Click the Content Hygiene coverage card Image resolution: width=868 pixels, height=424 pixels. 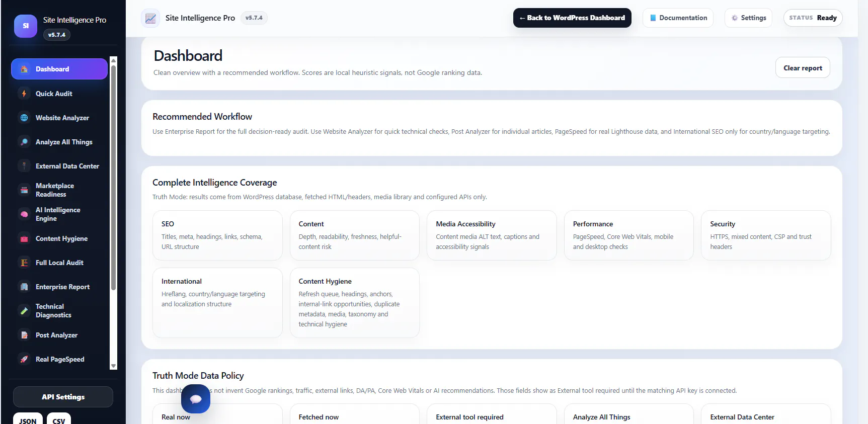(355, 303)
